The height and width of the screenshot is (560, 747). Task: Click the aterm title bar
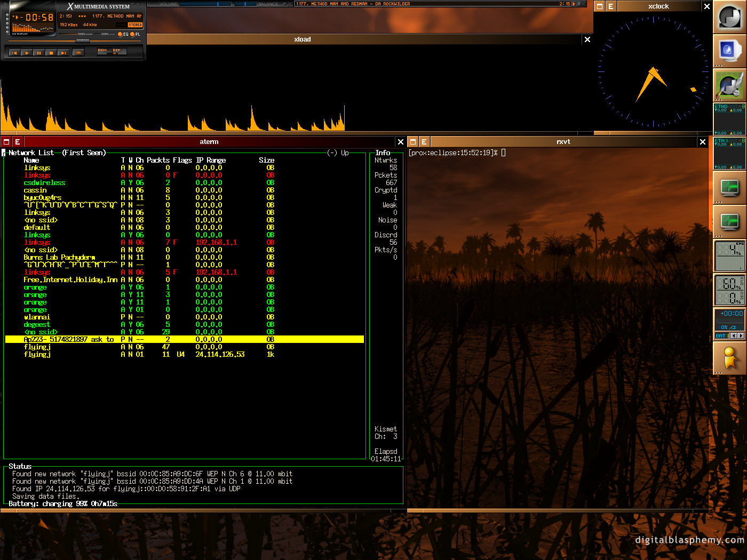click(209, 142)
